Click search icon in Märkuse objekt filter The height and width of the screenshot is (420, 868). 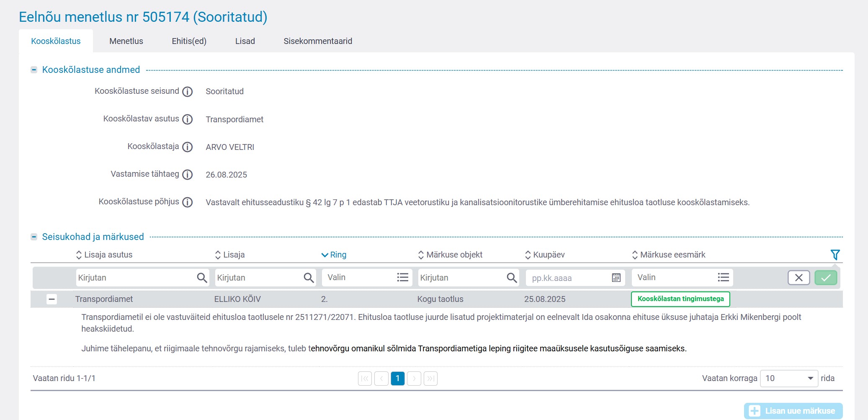(x=511, y=278)
